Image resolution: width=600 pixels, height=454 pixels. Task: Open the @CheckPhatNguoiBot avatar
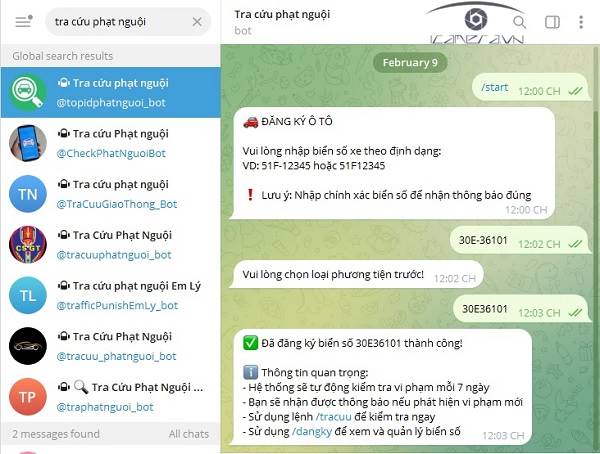click(28, 143)
